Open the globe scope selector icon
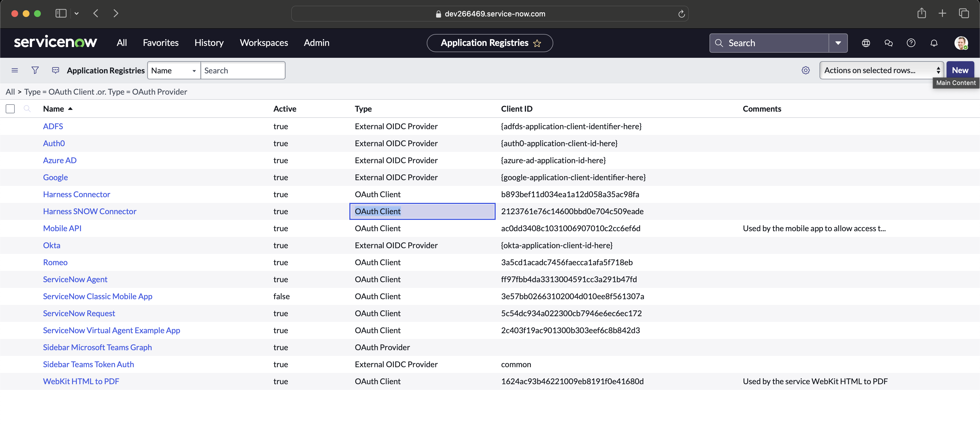The height and width of the screenshot is (425, 980). [866, 43]
